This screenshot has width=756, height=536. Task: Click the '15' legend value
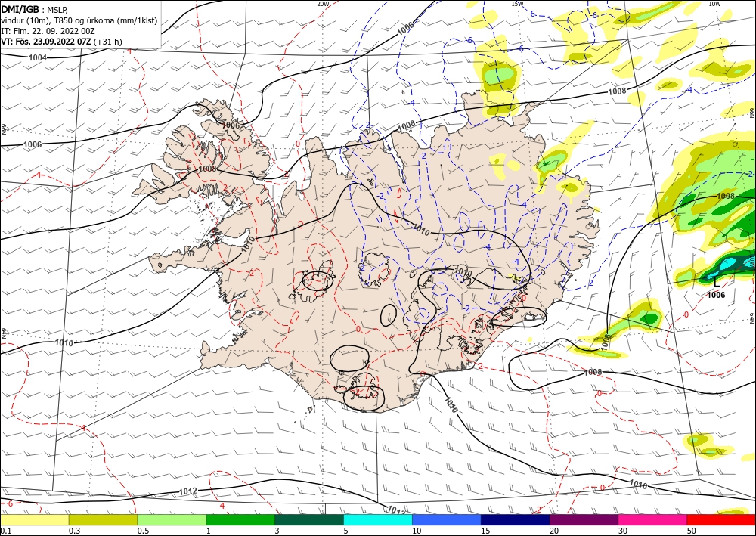coord(485,531)
